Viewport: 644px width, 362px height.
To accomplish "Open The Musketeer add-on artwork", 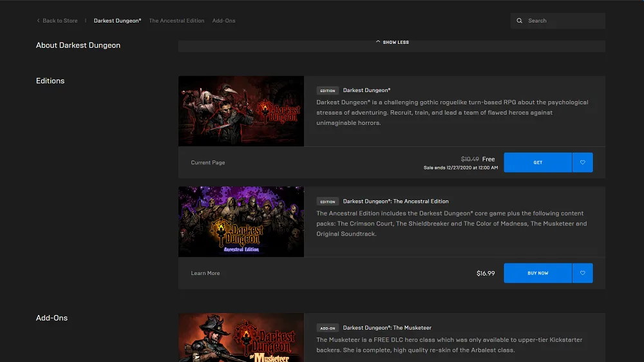I will pyautogui.click(x=241, y=338).
